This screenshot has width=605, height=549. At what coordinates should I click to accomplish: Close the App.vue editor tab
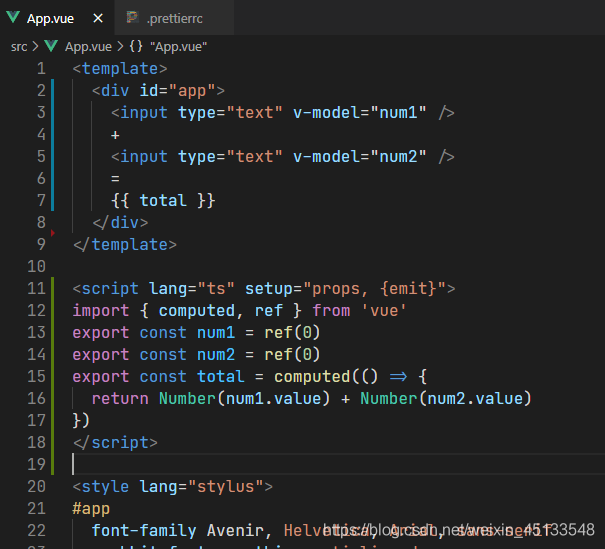pyautogui.click(x=96, y=18)
